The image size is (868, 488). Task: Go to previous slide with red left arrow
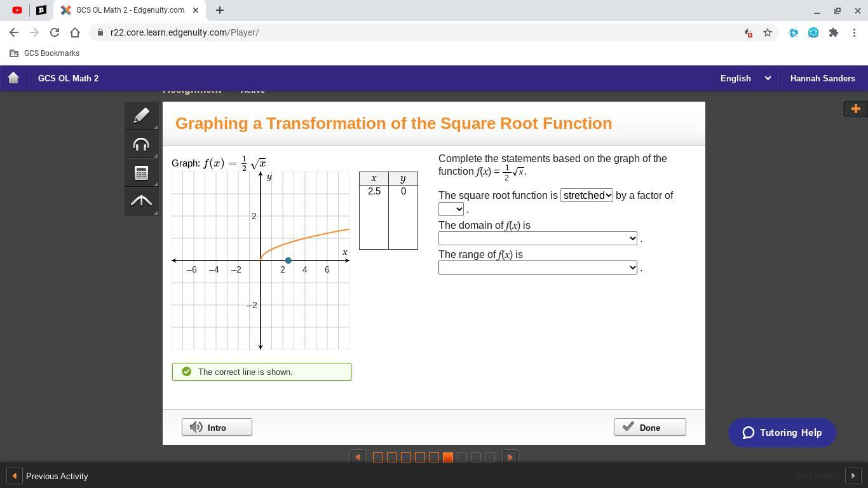[x=358, y=457]
